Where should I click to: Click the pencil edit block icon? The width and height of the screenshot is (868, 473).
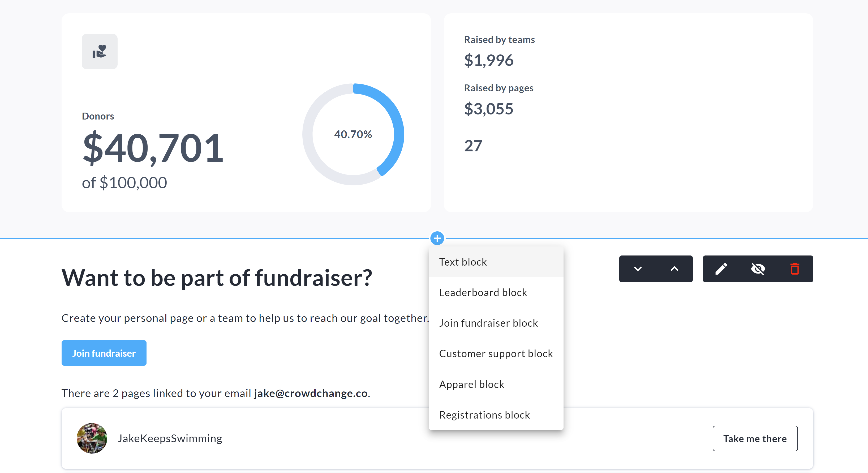[721, 269]
